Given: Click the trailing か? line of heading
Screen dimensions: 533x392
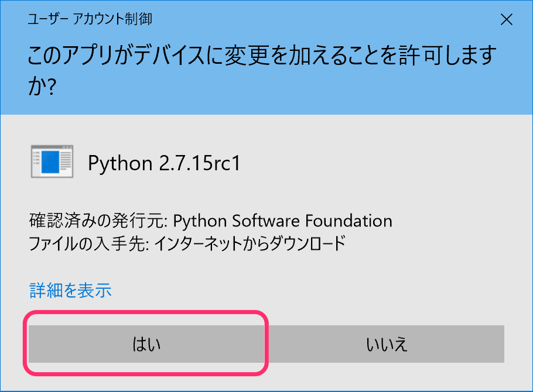Looking at the screenshot, I should 42,86.
